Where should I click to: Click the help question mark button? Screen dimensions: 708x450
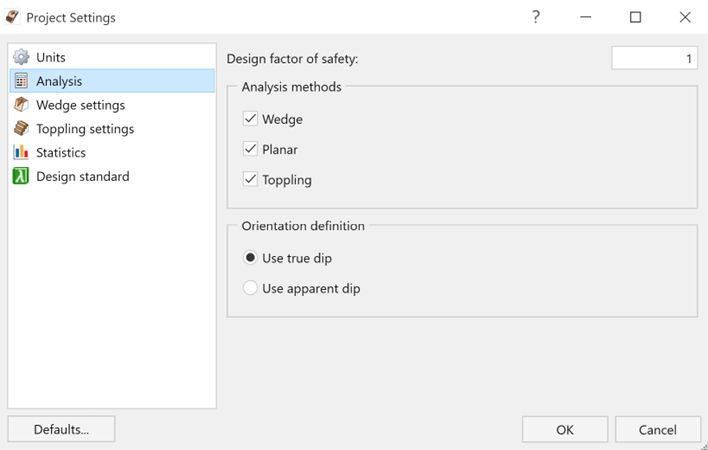pos(536,17)
